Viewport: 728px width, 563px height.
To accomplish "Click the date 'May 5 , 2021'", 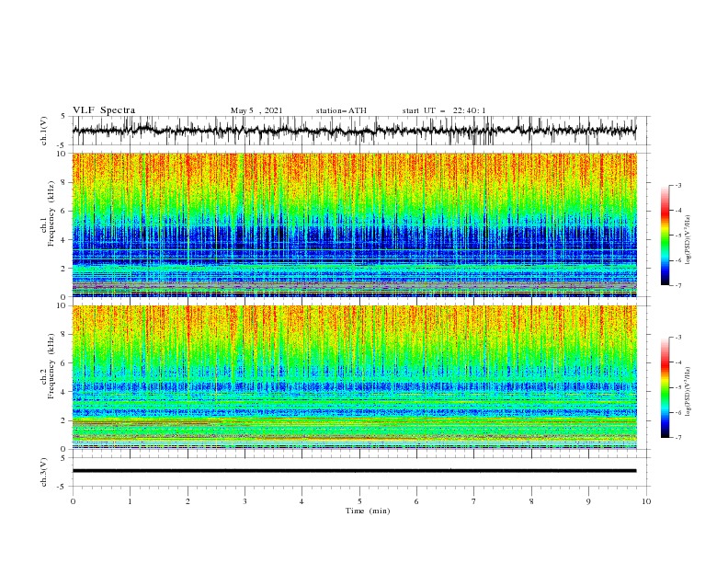I will (x=256, y=110).
